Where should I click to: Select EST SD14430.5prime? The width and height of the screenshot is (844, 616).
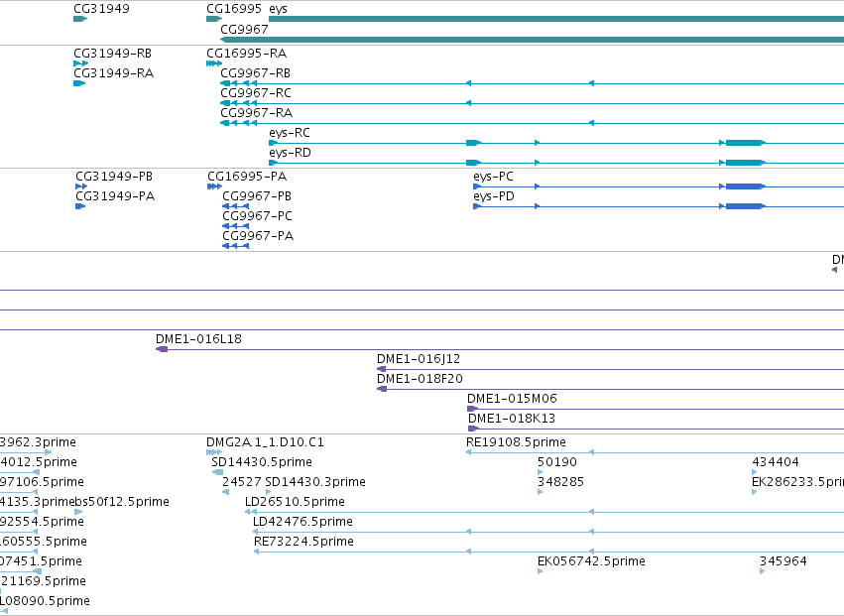262,462
